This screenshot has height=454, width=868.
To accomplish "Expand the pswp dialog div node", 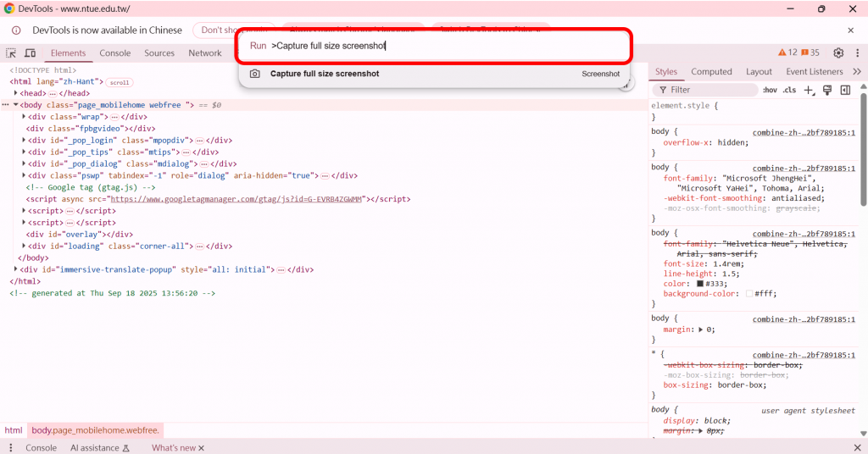I will (24, 175).
